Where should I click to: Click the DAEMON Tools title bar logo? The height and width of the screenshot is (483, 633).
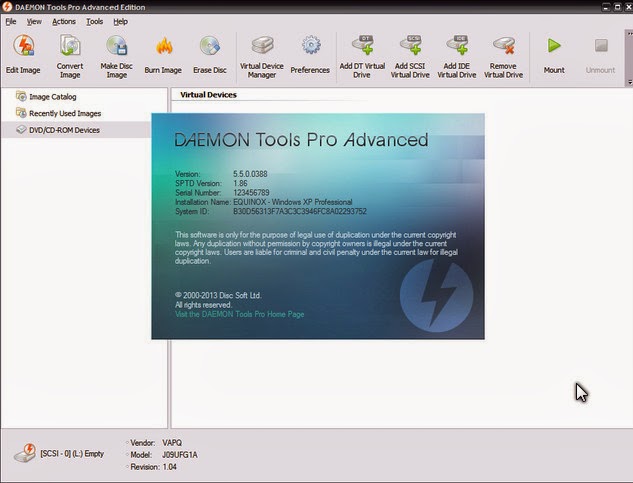tap(7, 7)
